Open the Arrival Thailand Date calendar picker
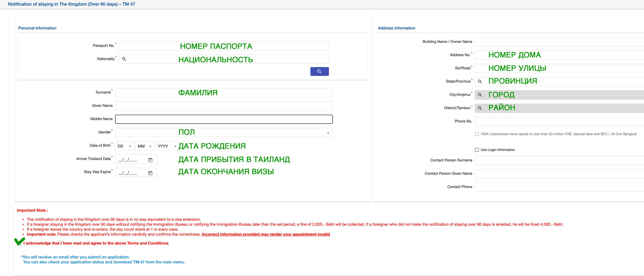This screenshot has width=644, height=276. coord(150,159)
